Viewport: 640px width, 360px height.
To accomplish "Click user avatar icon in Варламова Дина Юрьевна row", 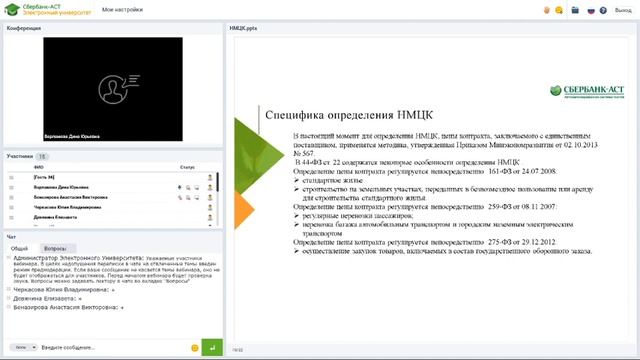I will click(210, 188).
